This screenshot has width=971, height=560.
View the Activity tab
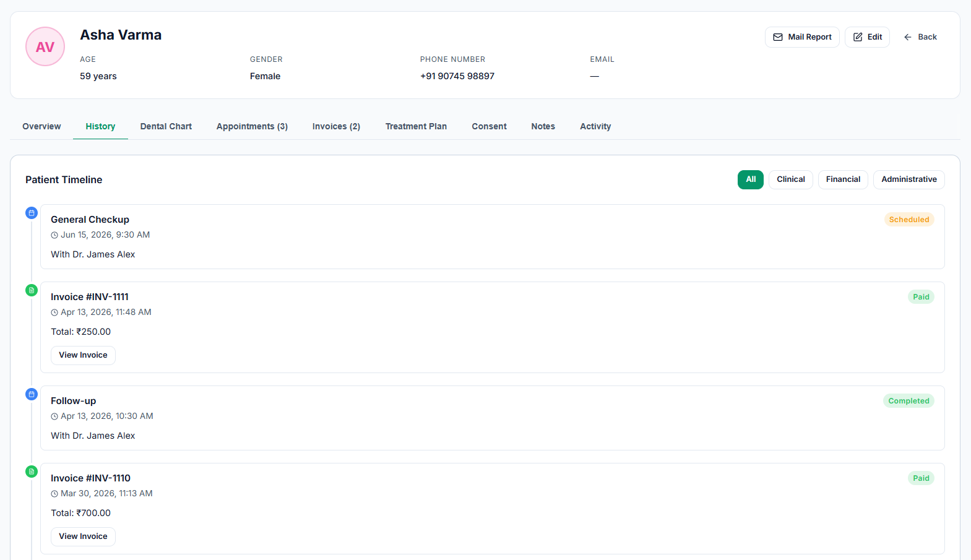(x=595, y=126)
